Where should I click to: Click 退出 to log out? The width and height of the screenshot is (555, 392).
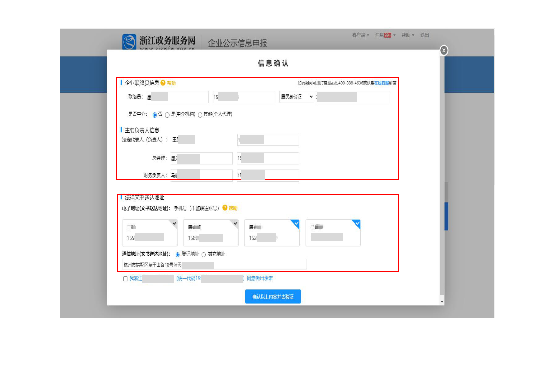pos(424,35)
